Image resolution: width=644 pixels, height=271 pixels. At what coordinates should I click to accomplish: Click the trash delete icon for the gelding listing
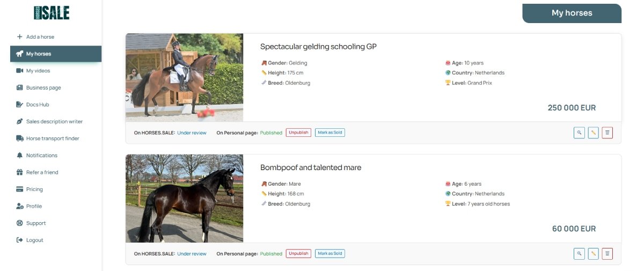(607, 133)
